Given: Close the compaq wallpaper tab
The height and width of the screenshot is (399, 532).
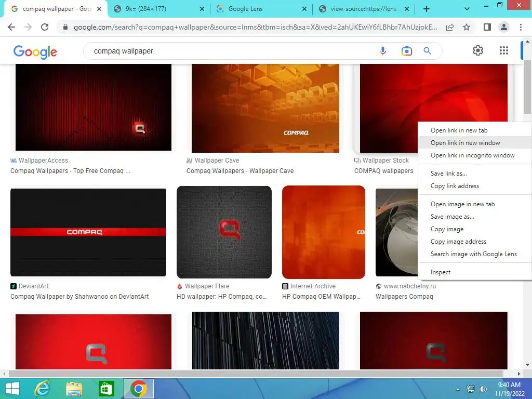Looking at the screenshot, I should point(99,9).
